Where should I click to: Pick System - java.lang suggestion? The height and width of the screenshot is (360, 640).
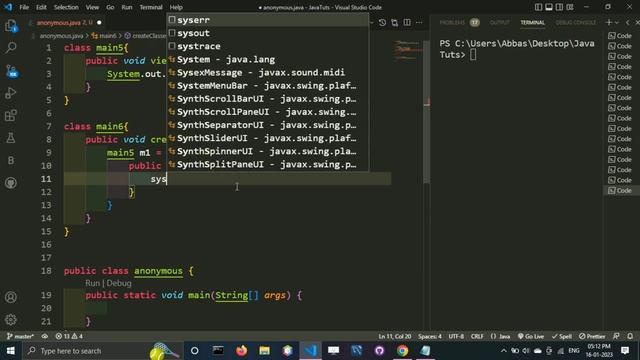click(x=267, y=60)
